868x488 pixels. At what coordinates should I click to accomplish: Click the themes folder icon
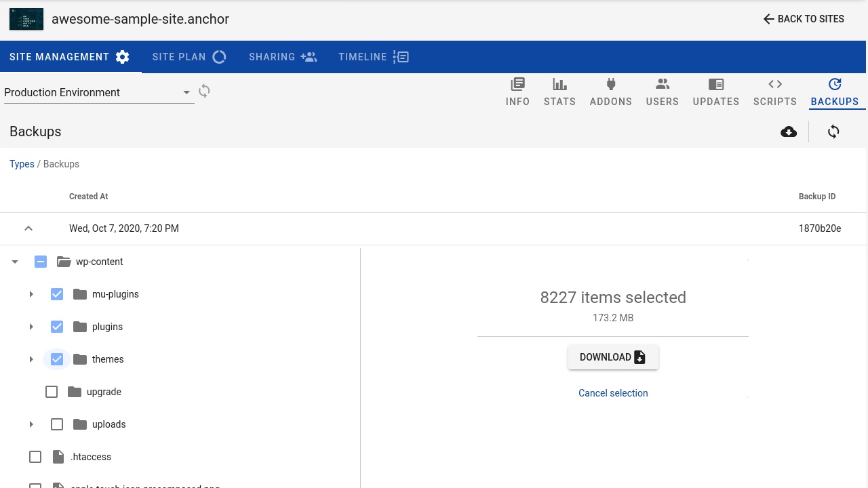point(80,359)
